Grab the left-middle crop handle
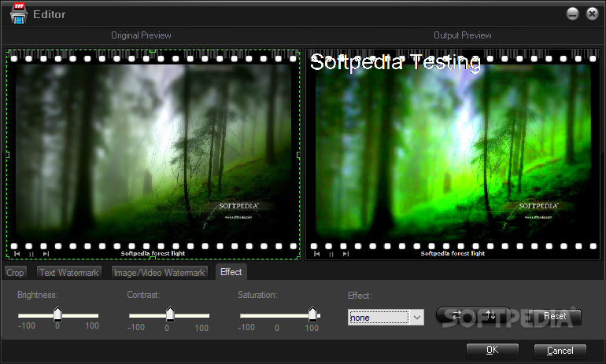The image size is (606, 364). tap(7, 155)
